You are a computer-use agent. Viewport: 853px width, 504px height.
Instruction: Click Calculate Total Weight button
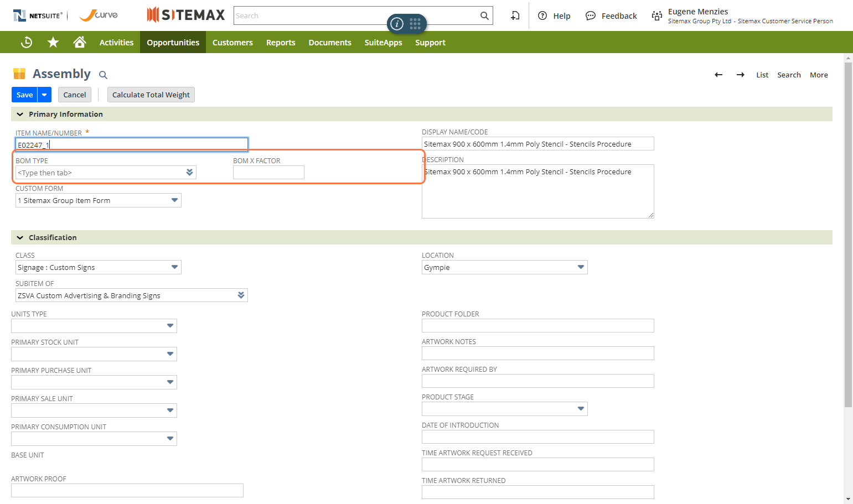pos(151,95)
